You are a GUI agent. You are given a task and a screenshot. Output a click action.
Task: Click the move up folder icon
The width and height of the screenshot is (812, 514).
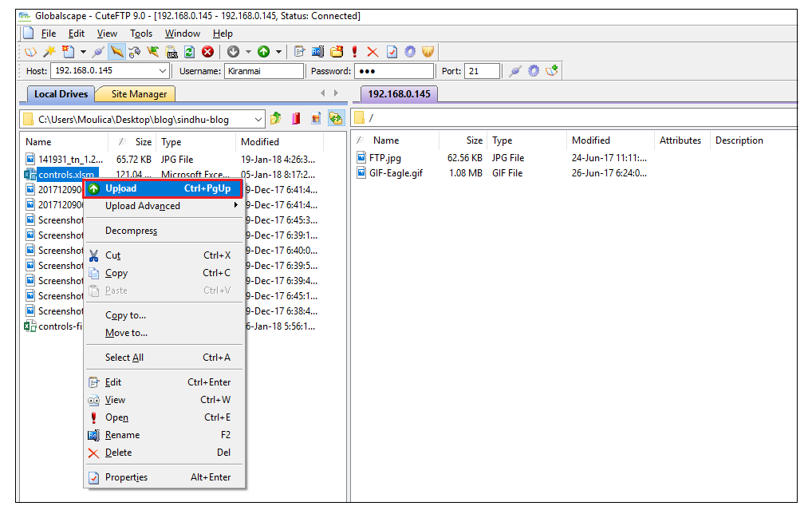point(276,119)
